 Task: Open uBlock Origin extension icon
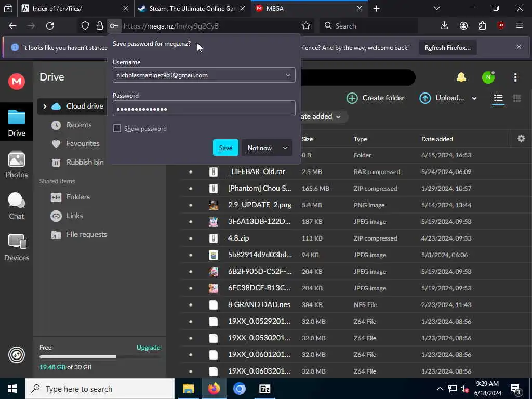coord(501,26)
